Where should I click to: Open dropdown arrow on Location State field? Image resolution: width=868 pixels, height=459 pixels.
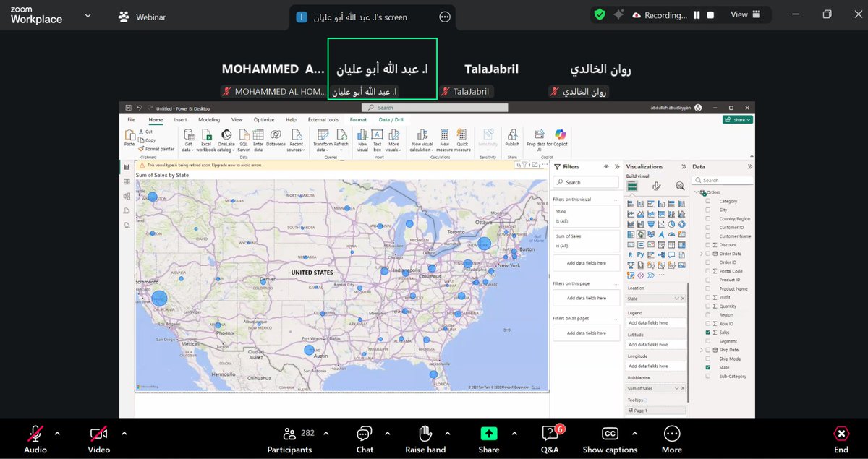[677, 299]
